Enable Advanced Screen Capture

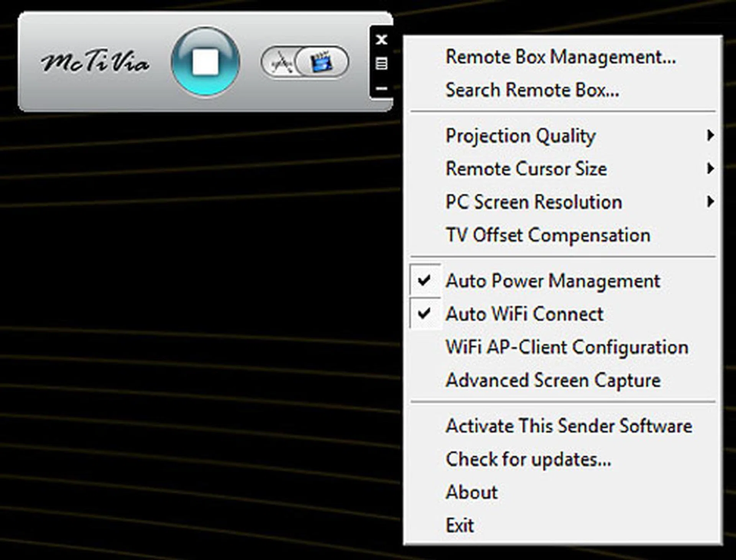tap(553, 380)
